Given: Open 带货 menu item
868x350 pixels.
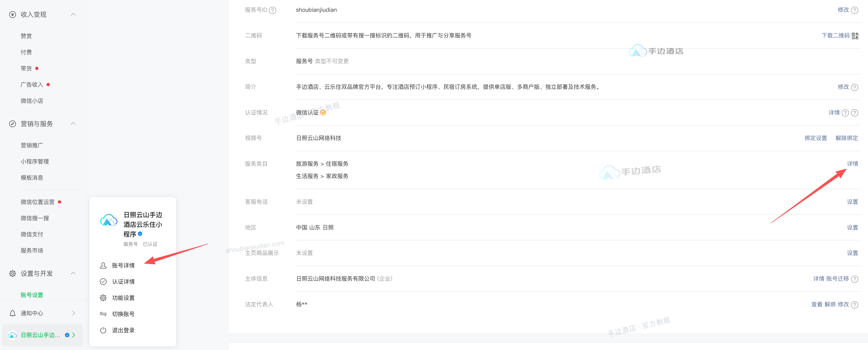Looking at the screenshot, I should pos(26,68).
